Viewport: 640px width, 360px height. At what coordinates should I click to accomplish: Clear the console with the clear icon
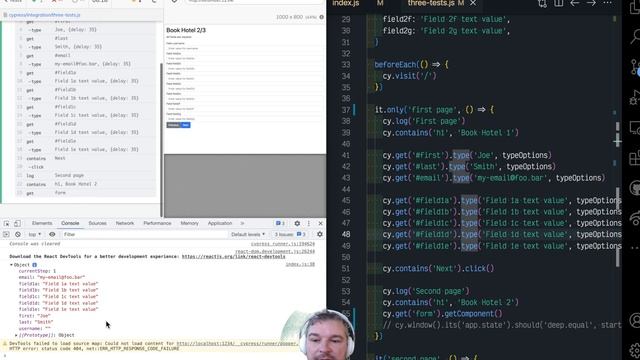(18, 235)
